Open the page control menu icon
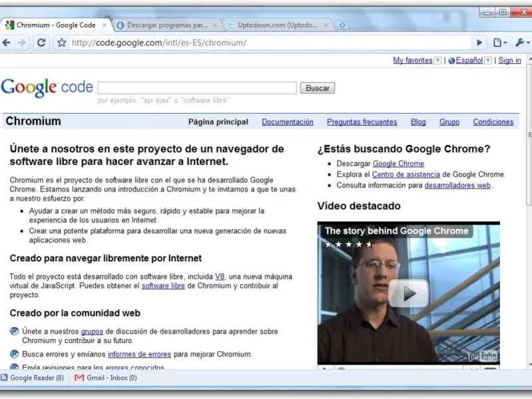532x399 pixels. click(500, 43)
